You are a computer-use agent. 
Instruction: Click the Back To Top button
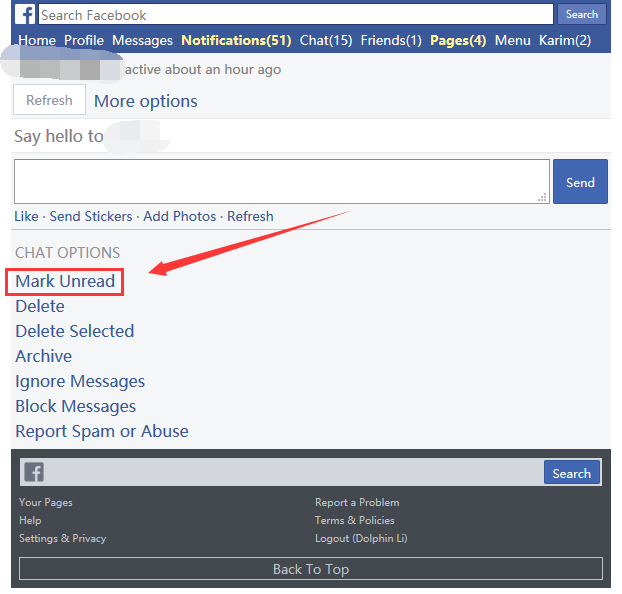point(311,569)
